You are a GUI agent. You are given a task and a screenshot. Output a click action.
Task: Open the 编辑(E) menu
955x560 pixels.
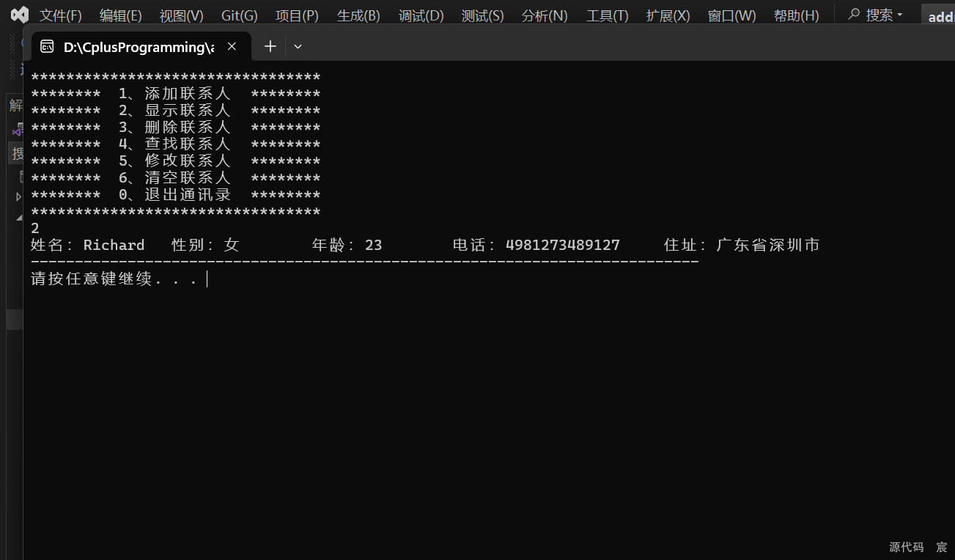tap(121, 15)
